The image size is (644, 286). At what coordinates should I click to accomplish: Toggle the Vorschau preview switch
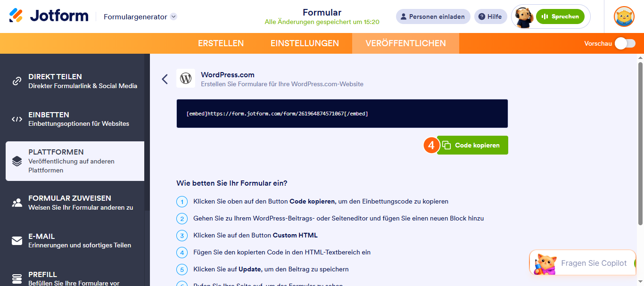tap(625, 43)
